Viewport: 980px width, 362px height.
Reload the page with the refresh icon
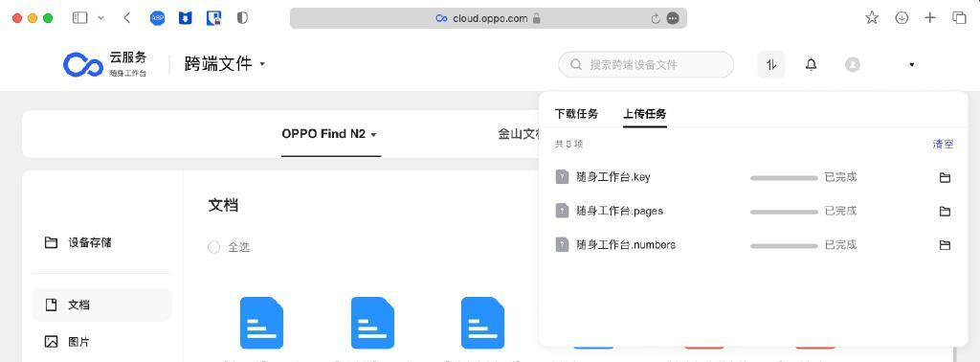coord(655,19)
